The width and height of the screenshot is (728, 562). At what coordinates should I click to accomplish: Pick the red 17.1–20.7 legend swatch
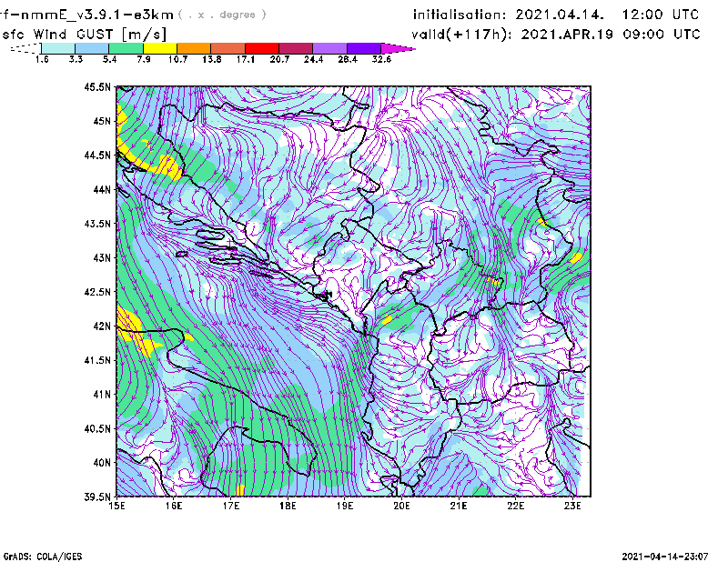(262, 48)
